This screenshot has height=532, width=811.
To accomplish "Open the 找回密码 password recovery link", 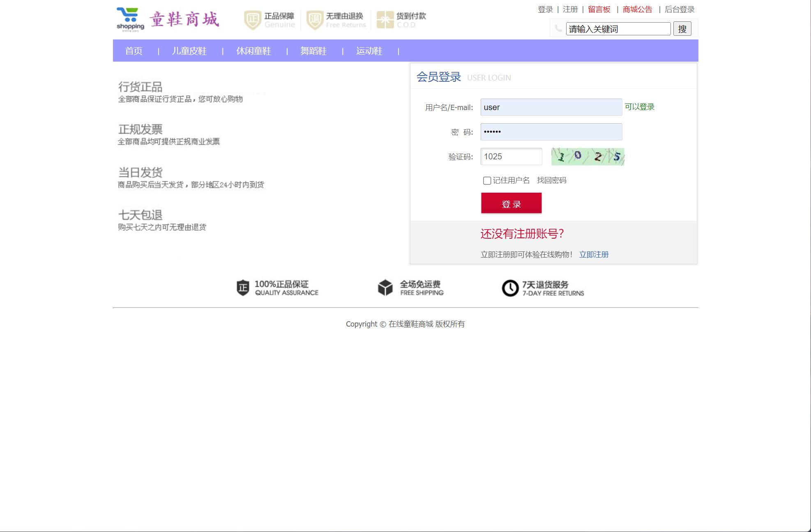I will pyautogui.click(x=552, y=180).
